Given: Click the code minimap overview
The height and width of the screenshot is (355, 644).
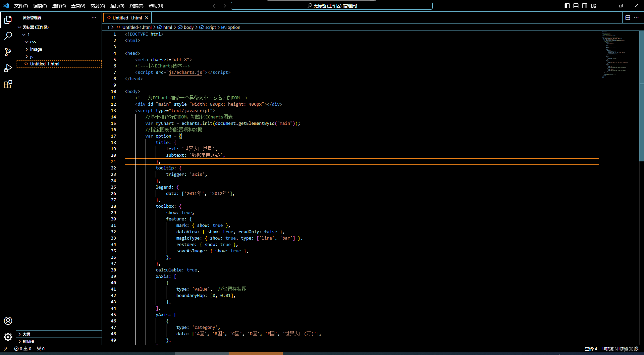Looking at the screenshot, I should [x=619, y=54].
